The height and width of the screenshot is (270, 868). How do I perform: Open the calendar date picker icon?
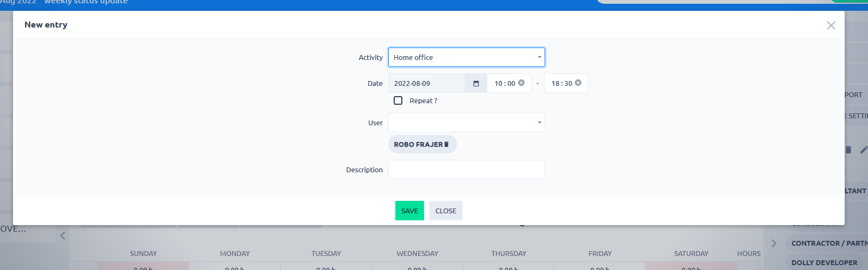click(x=476, y=84)
